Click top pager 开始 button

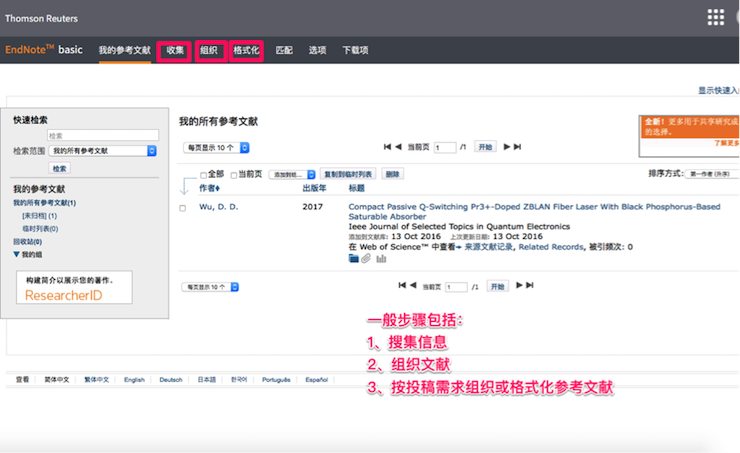[485, 147]
